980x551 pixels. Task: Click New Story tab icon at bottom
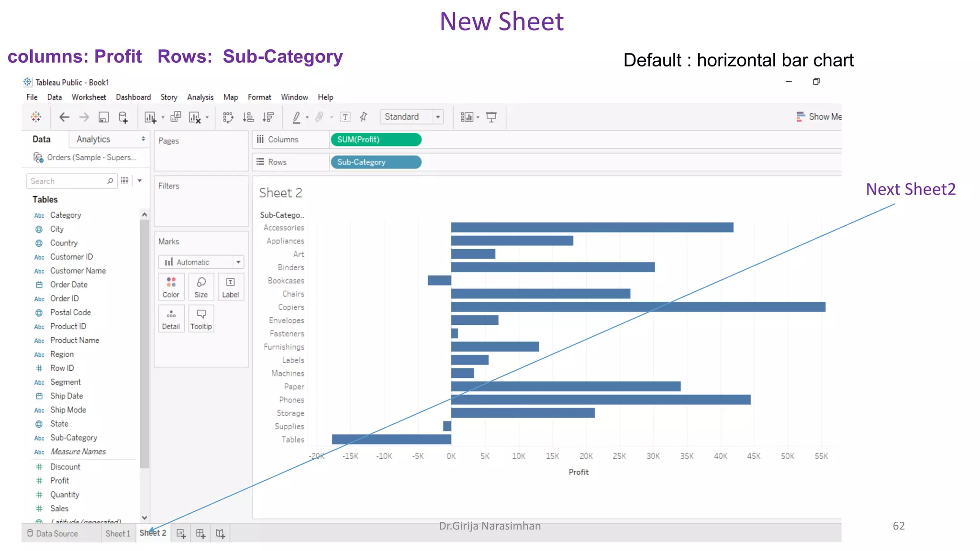[220, 533]
